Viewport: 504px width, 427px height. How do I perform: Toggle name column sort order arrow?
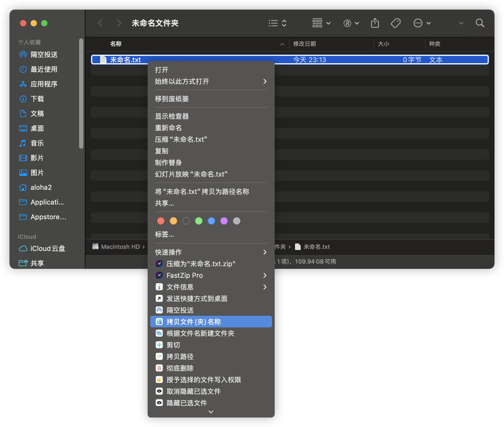click(282, 44)
